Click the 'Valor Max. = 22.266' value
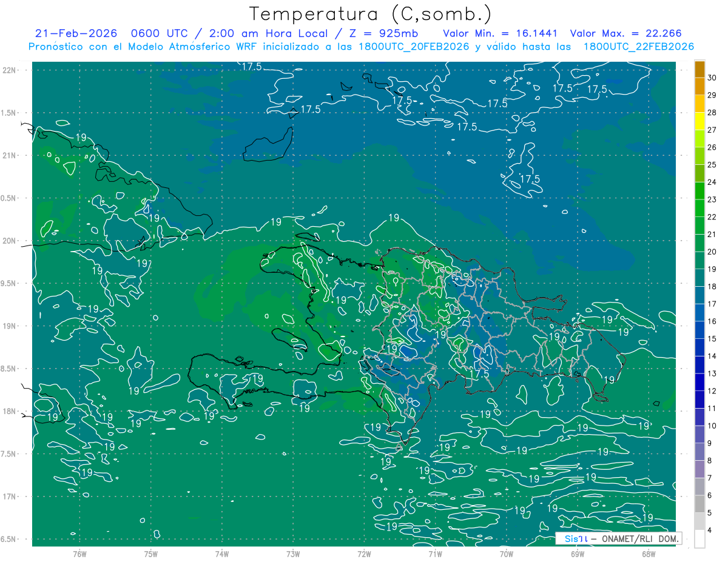Viewport: 728px width, 562px height. [x=627, y=33]
